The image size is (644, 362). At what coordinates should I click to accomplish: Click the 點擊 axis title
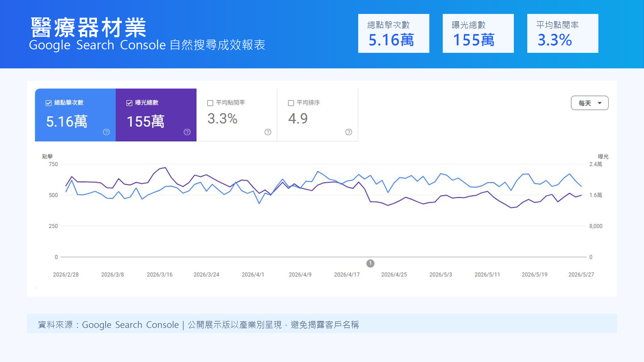tap(47, 156)
